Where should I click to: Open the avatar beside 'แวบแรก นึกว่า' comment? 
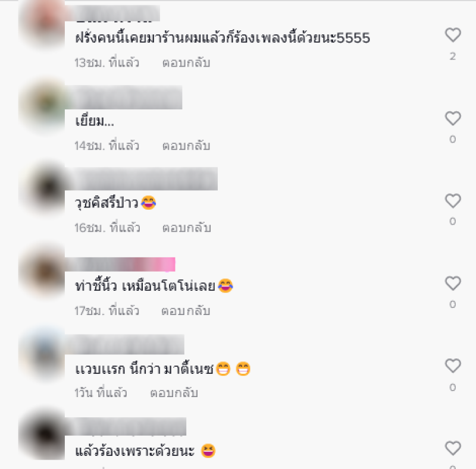tap(42, 354)
